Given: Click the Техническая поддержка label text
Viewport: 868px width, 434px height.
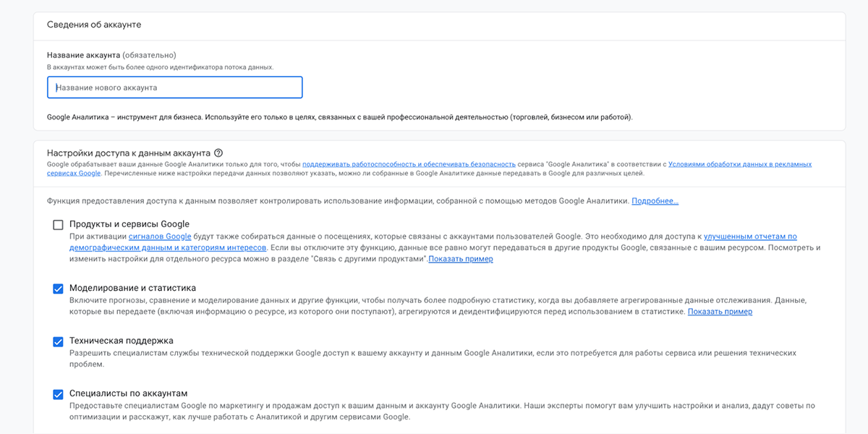Looking at the screenshot, I should click(x=121, y=341).
